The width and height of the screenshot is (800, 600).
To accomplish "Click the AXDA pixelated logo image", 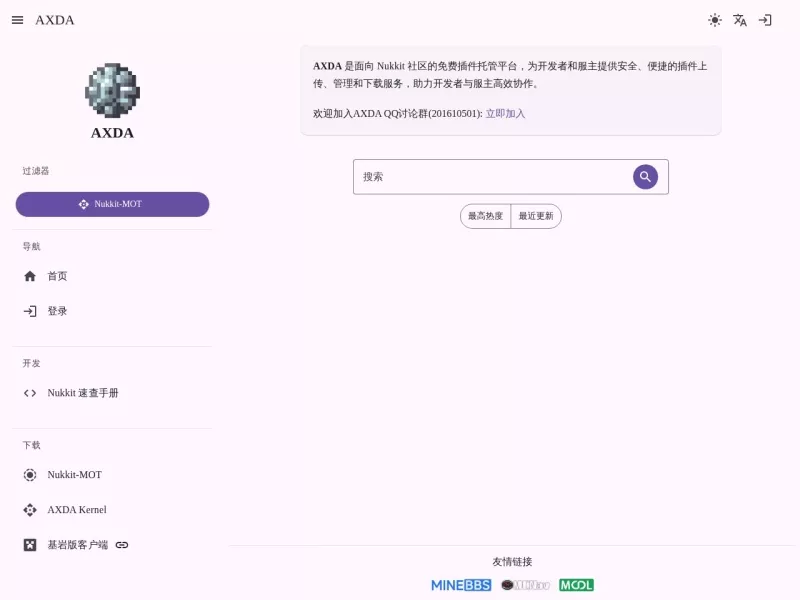I will pyautogui.click(x=112, y=90).
